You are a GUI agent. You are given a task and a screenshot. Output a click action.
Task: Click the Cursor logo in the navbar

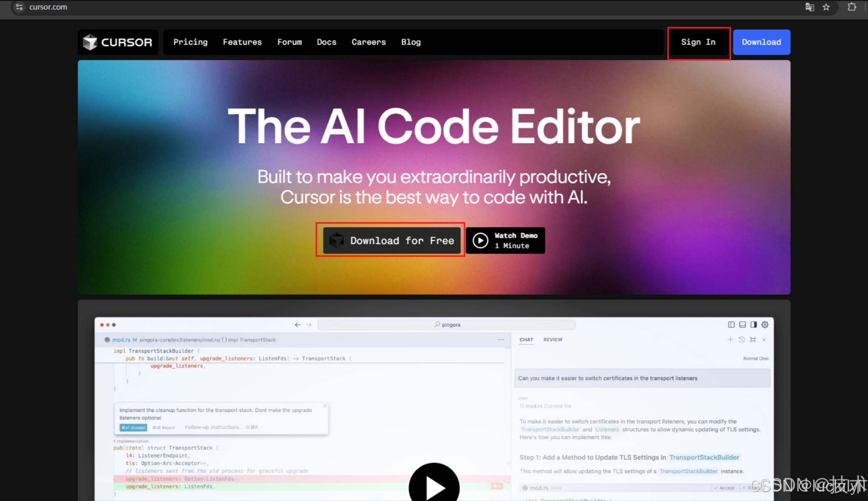click(118, 42)
